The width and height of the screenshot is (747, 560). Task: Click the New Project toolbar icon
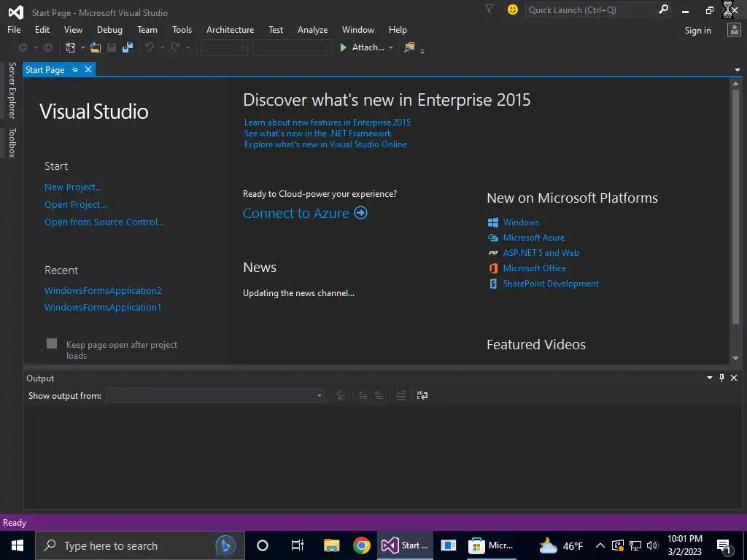point(71,47)
